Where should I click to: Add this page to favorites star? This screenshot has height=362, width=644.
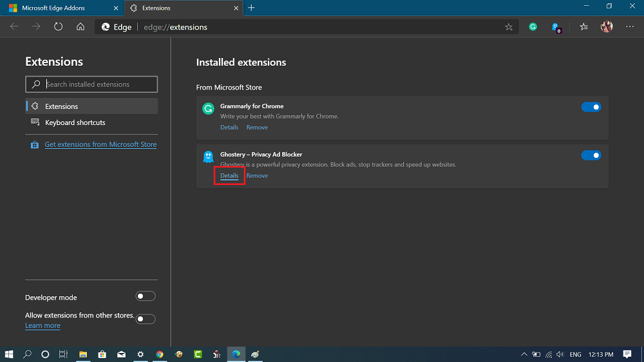tap(509, 27)
